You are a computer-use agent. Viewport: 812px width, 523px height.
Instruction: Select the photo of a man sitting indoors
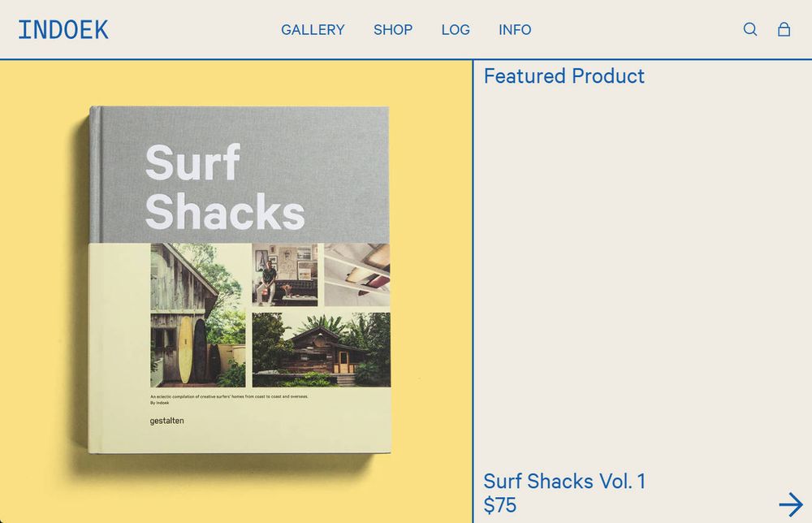click(285, 274)
